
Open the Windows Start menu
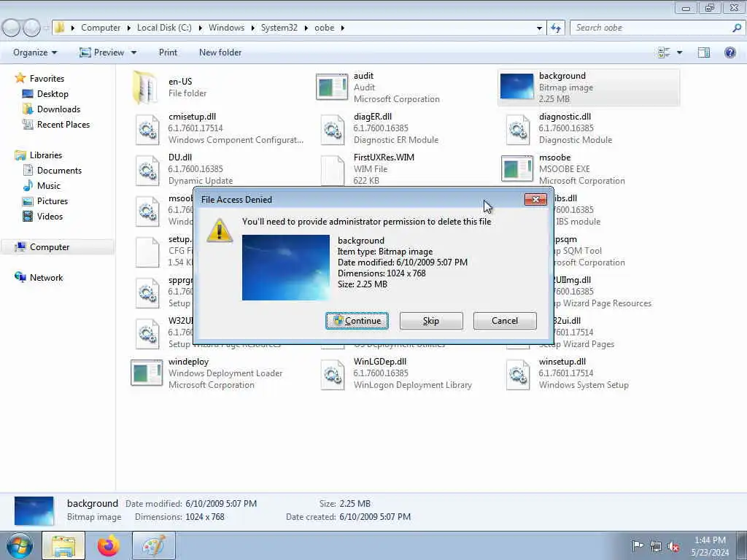coord(20,545)
